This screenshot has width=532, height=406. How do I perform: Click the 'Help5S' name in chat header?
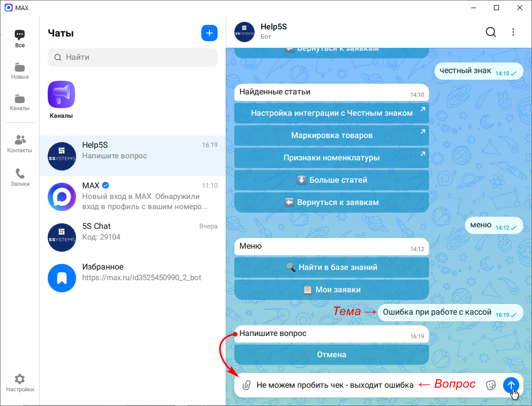273,27
